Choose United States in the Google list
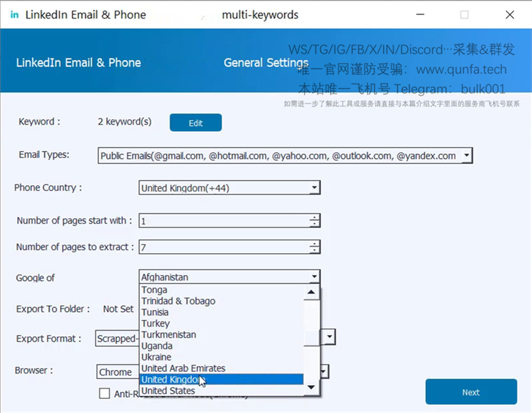 [x=222, y=391]
